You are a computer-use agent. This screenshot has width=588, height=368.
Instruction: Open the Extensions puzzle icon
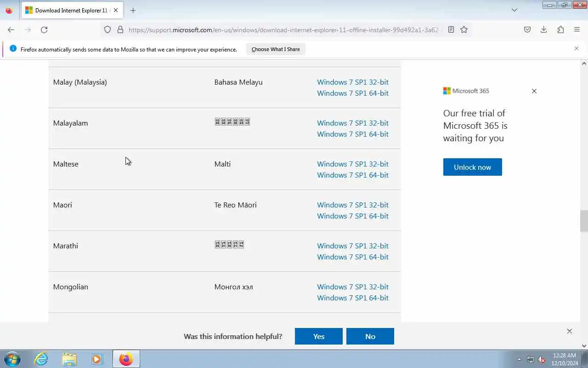click(x=560, y=29)
